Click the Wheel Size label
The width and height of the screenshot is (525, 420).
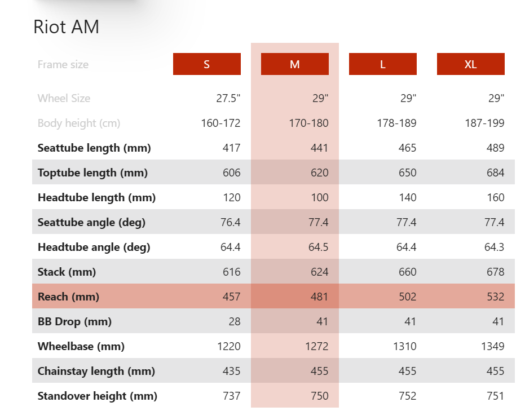[x=64, y=98]
